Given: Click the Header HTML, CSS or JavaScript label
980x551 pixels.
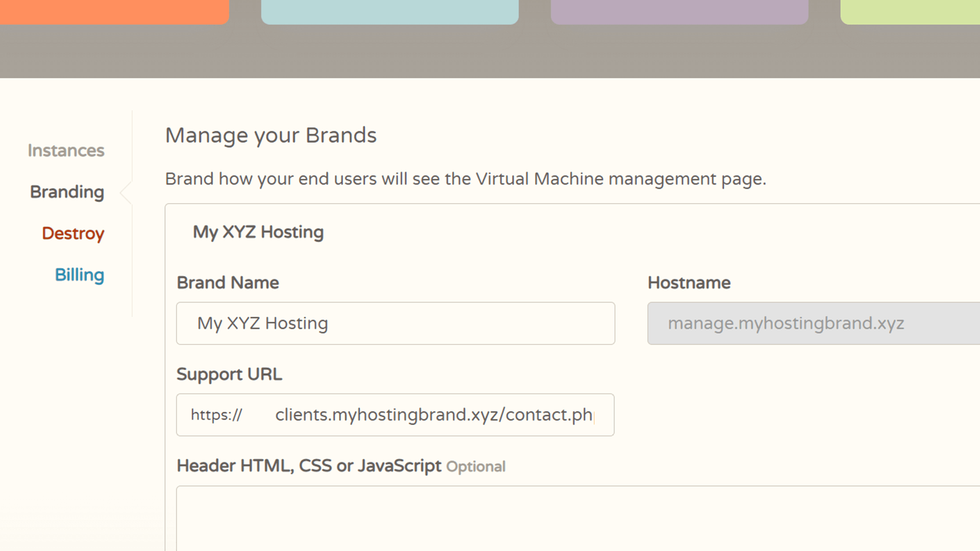Looking at the screenshot, I should (x=309, y=466).
